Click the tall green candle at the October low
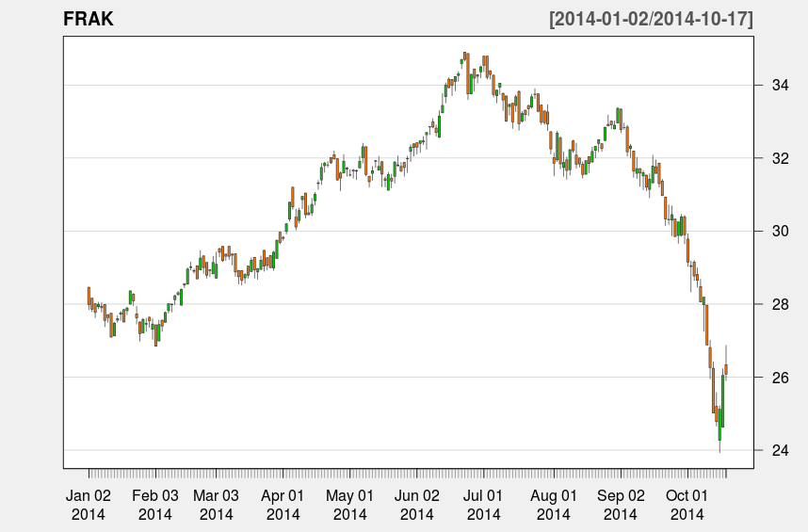The height and width of the screenshot is (532, 808). (x=723, y=401)
